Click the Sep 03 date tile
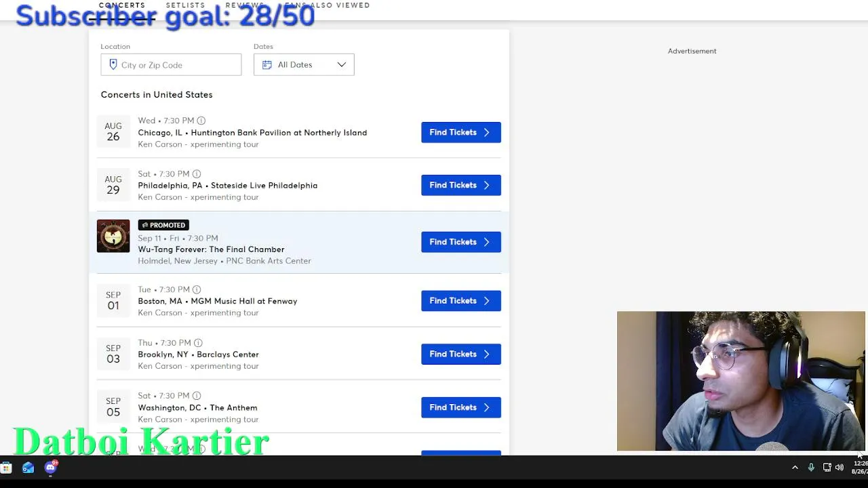Screen dimensions: 868x488 coord(113,354)
